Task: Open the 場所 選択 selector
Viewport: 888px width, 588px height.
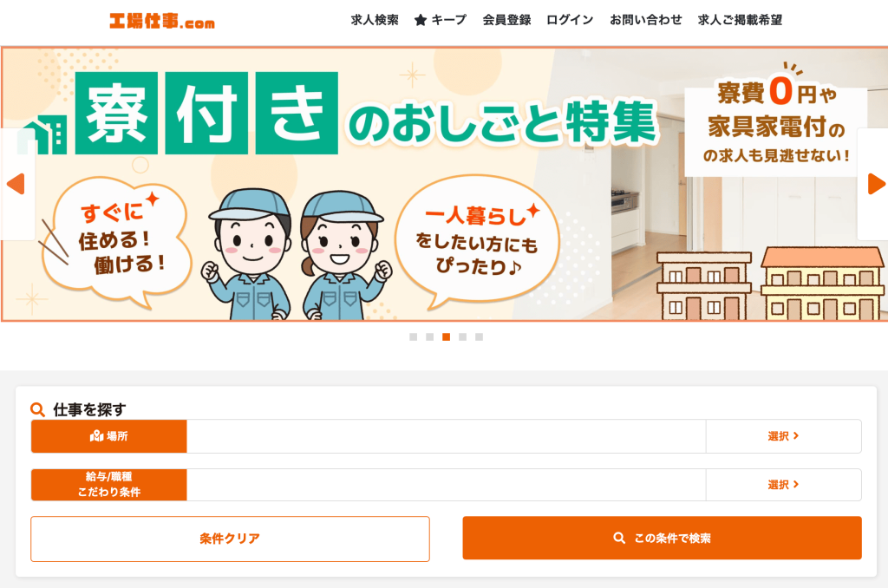Action: (x=783, y=436)
